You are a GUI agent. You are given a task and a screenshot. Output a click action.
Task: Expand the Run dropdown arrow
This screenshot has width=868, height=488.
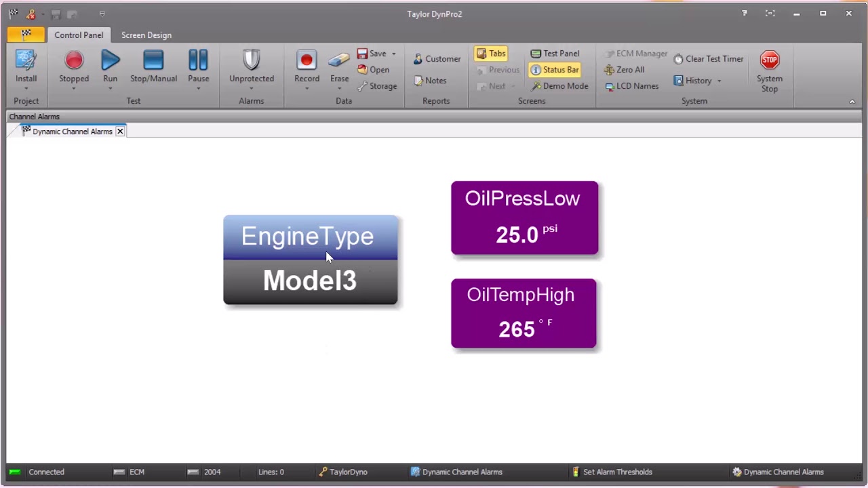click(110, 89)
